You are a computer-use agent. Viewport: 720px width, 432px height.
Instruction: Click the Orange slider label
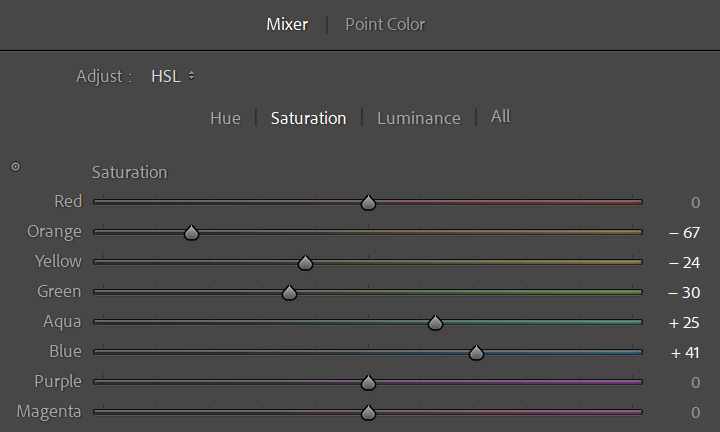(x=54, y=232)
